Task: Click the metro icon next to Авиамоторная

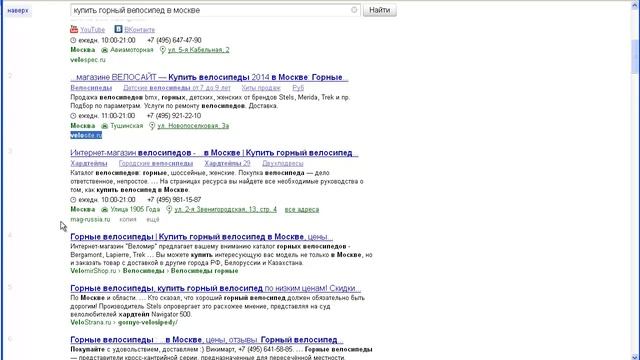Action: (x=104, y=50)
